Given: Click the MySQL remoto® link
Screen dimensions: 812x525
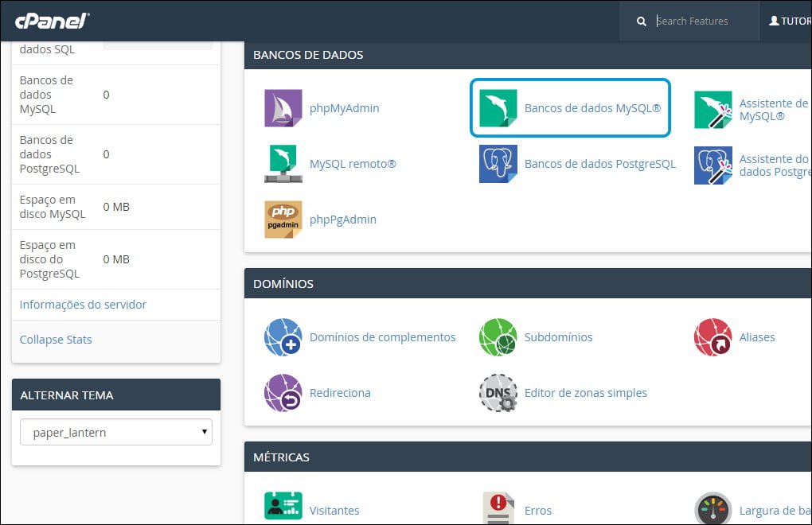Looking at the screenshot, I should [353, 164].
